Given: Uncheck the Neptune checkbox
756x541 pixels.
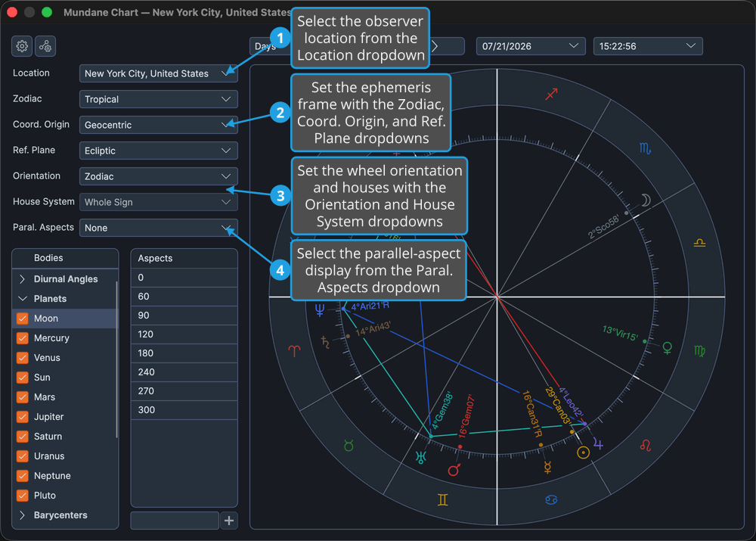Looking at the screenshot, I should click(22, 476).
